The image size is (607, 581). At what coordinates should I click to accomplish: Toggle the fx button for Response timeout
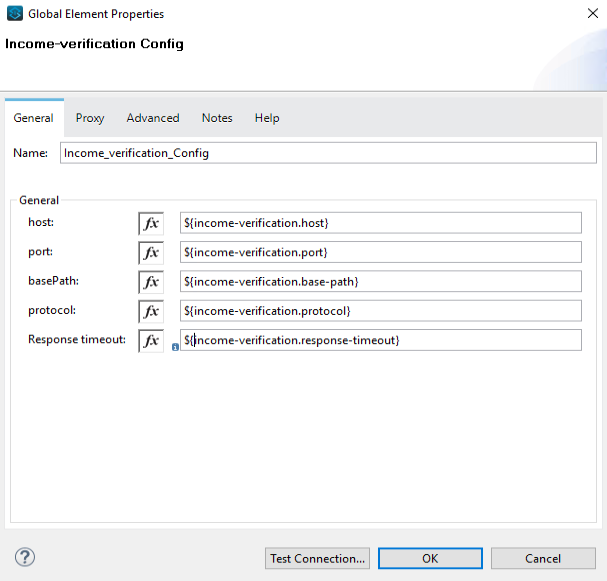151,341
